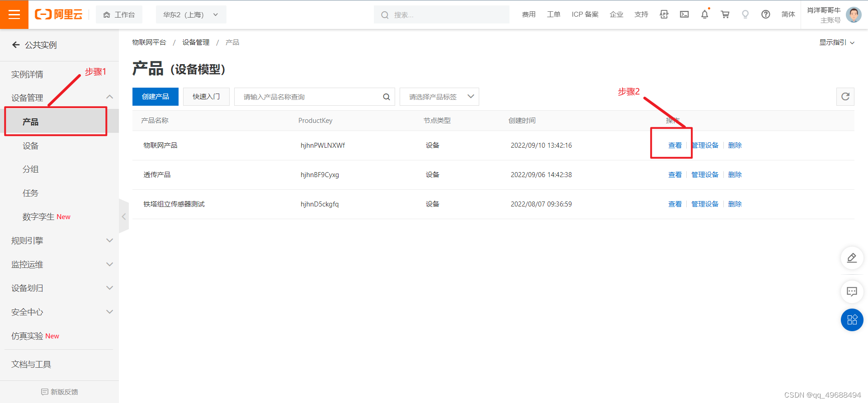Collapse the sidebar with the handle
Image resolution: width=868 pixels, height=403 pixels.
[123, 216]
